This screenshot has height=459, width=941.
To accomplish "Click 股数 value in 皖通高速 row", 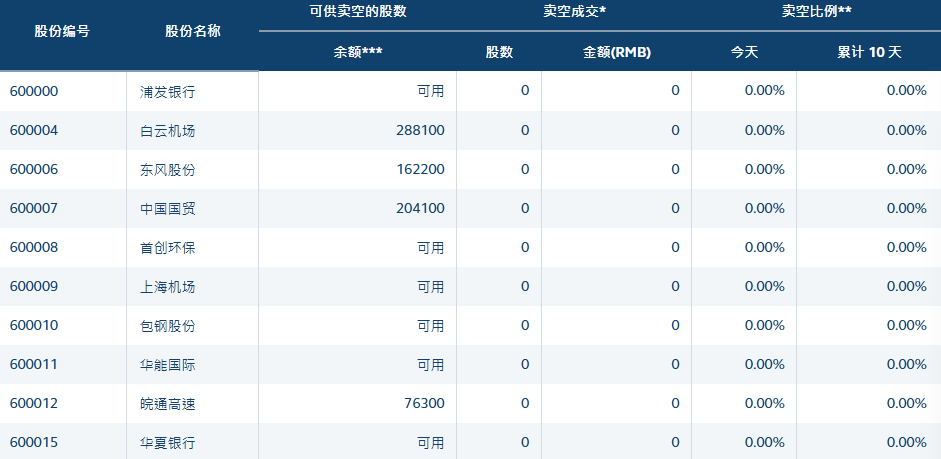I will pyautogui.click(x=525, y=403).
